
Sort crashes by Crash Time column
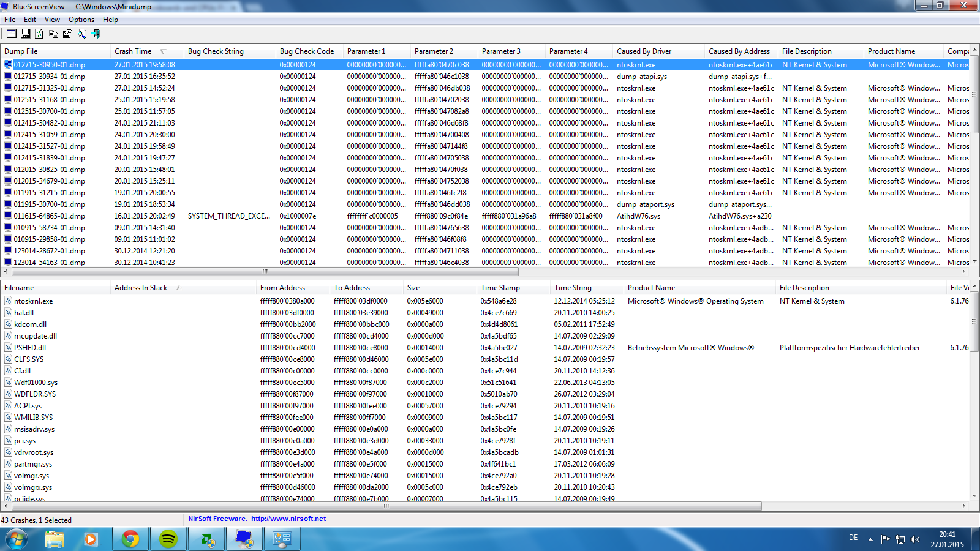coord(147,51)
